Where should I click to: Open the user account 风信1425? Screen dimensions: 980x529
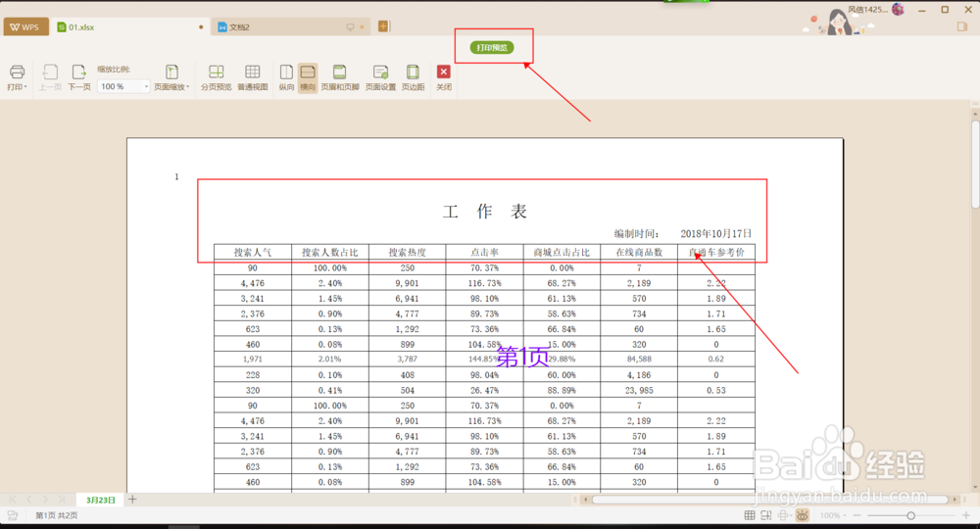[867, 10]
